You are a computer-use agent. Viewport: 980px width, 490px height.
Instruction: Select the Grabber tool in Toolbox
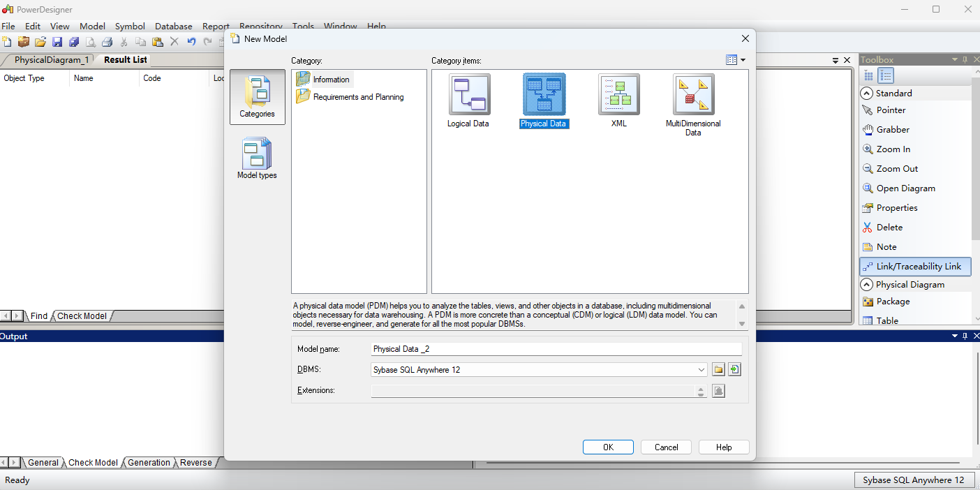[893, 130]
